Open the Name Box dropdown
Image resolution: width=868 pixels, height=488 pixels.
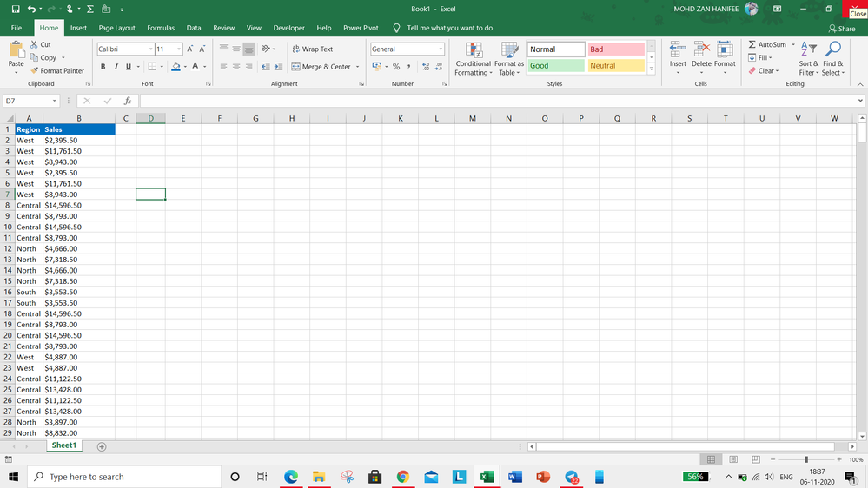54,101
